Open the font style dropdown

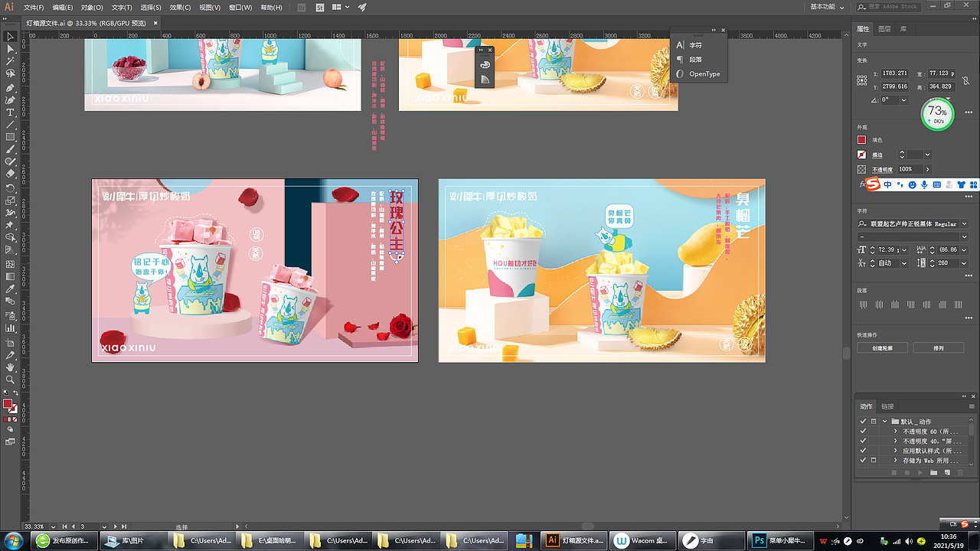click(965, 237)
